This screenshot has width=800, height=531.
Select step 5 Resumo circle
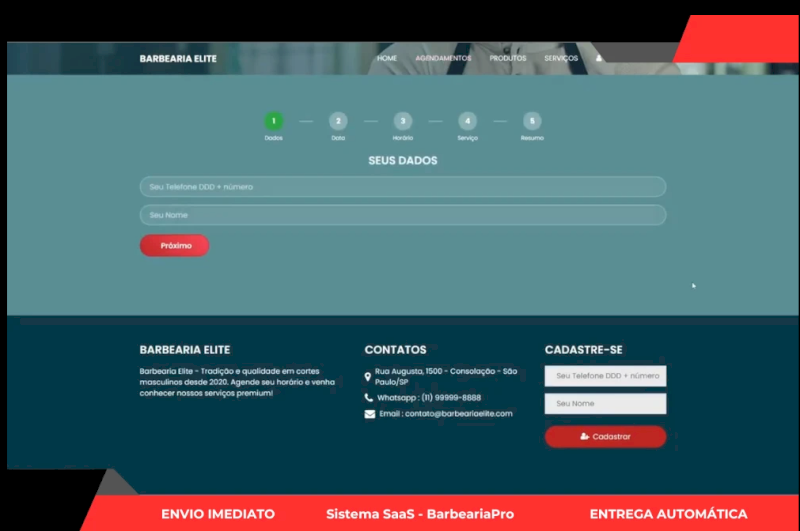(532, 121)
